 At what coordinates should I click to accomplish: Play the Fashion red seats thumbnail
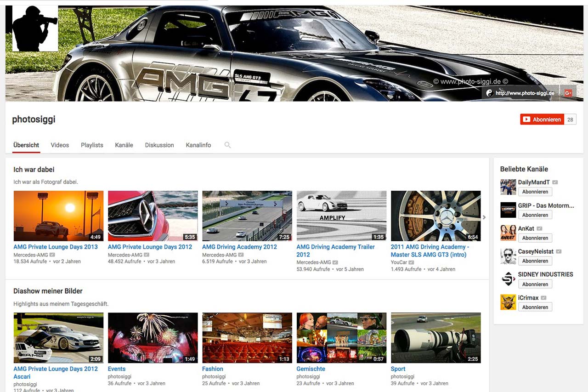(247, 338)
